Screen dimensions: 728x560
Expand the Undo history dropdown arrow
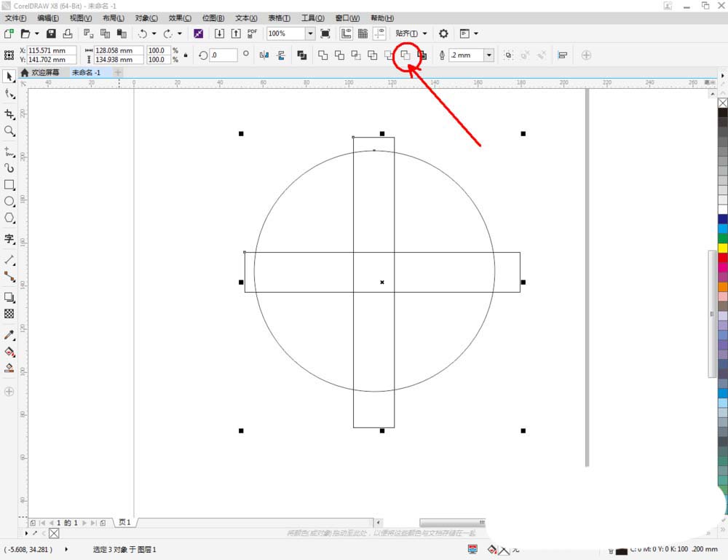[154, 33]
